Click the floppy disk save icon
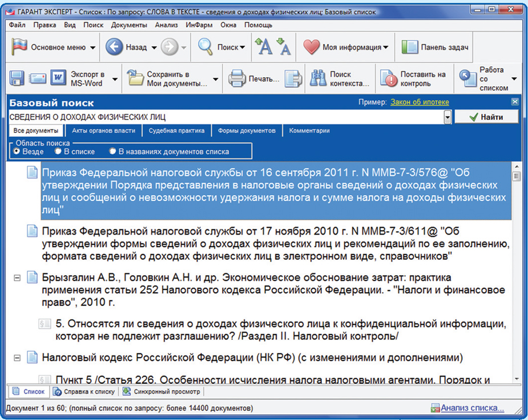 (x=16, y=79)
